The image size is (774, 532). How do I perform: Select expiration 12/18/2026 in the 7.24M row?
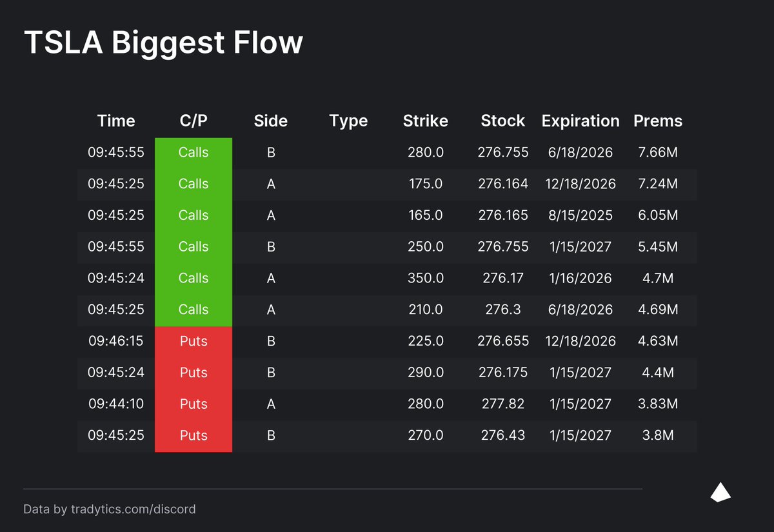tap(580, 184)
